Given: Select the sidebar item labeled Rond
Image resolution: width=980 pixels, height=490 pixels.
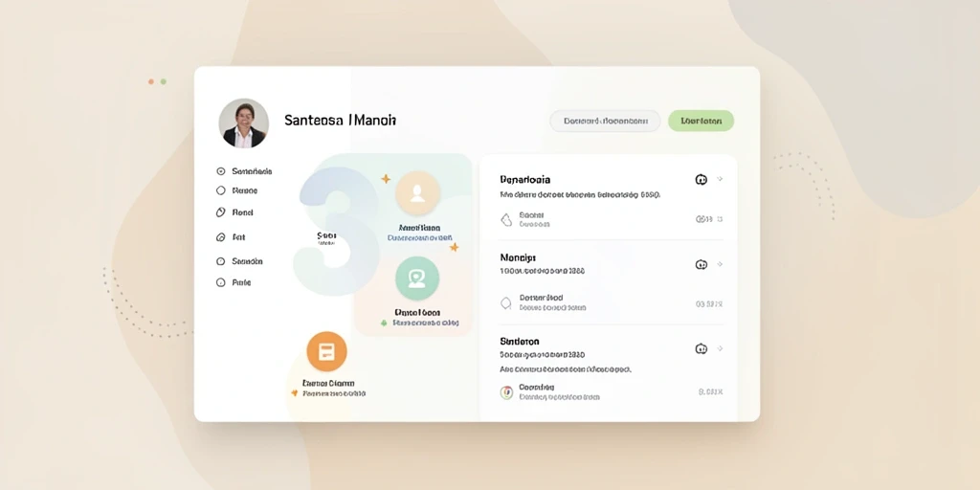Looking at the screenshot, I should point(235,212).
